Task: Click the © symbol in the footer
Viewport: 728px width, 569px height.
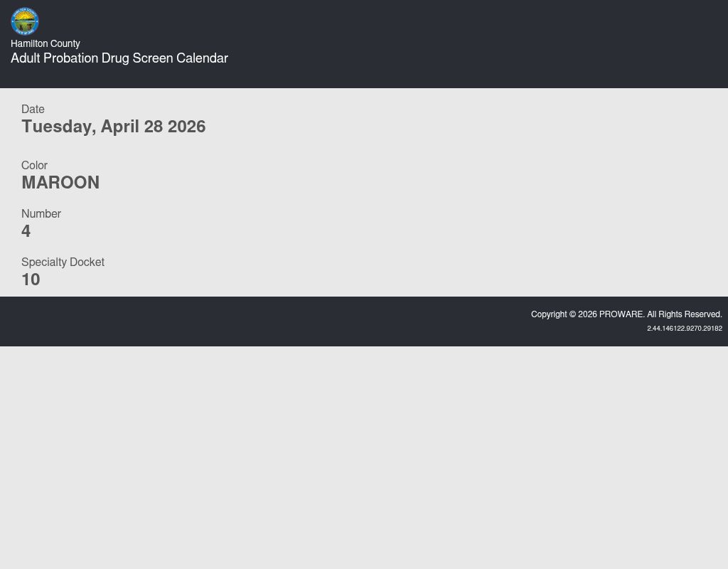Action: [573, 314]
